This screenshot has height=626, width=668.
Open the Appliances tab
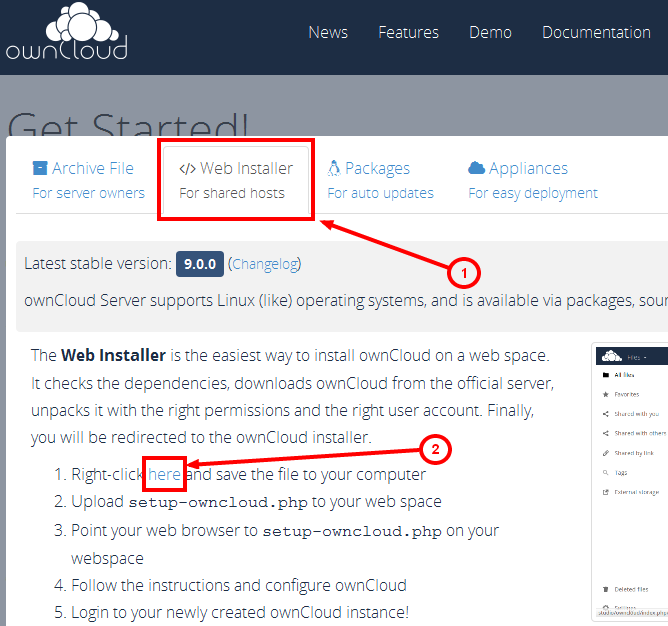(533, 180)
